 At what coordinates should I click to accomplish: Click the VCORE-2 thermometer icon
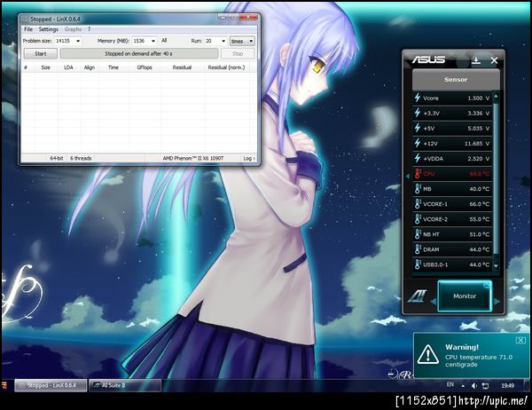(x=418, y=219)
